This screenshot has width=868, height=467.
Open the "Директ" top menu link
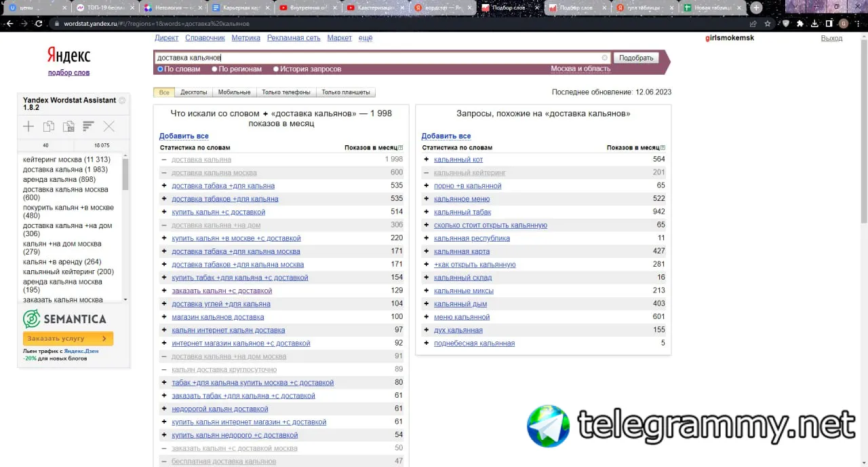pyautogui.click(x=167, y=38)
